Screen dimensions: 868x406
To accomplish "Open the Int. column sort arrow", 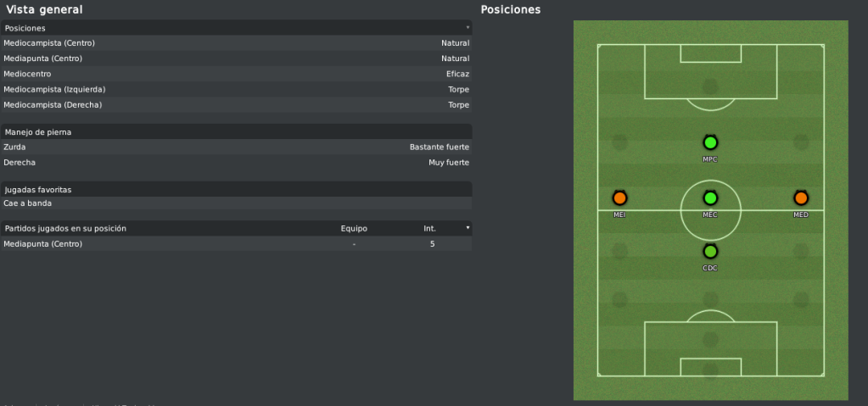I will pyautogui.click(x=468, y=228).
